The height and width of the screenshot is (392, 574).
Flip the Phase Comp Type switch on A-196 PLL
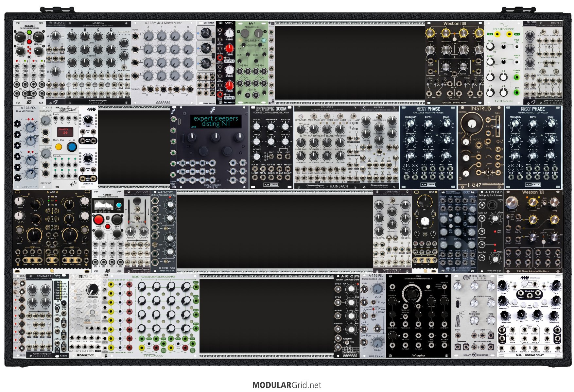tap(373, 315)
